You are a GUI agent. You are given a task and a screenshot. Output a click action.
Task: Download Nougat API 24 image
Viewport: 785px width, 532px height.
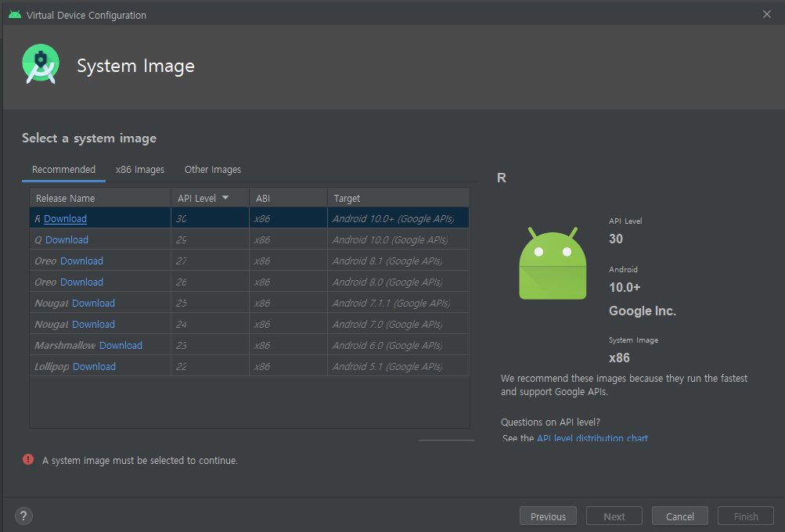[x=93, y=325]
